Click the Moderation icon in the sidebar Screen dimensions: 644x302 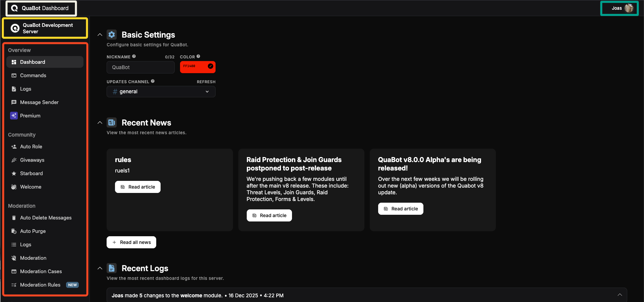point(14,258)
